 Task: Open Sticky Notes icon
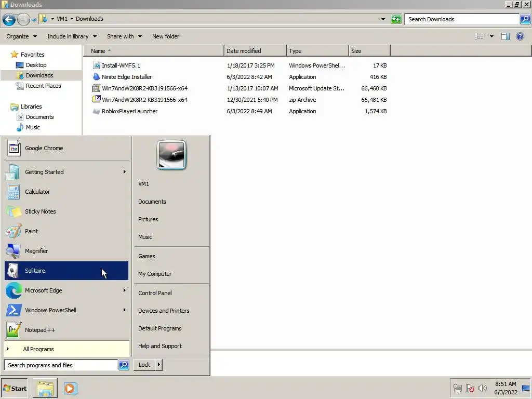click(x=14, y=211)
